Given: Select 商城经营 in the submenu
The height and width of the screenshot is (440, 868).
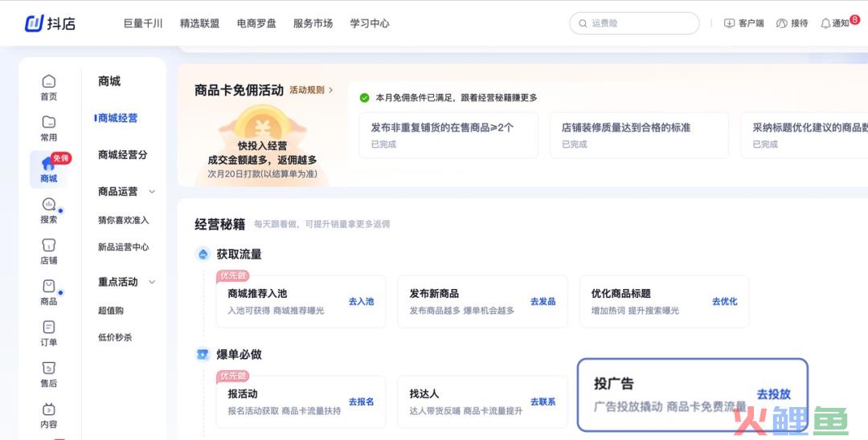Looking at the screenshot, I should pyautogui.click(x=117, y=118).
